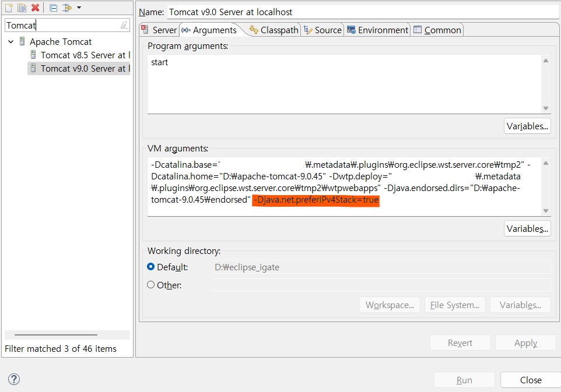Create a new launch configuration
The height and width of the screenshot is (392, 561).
(x=9, y=8)
